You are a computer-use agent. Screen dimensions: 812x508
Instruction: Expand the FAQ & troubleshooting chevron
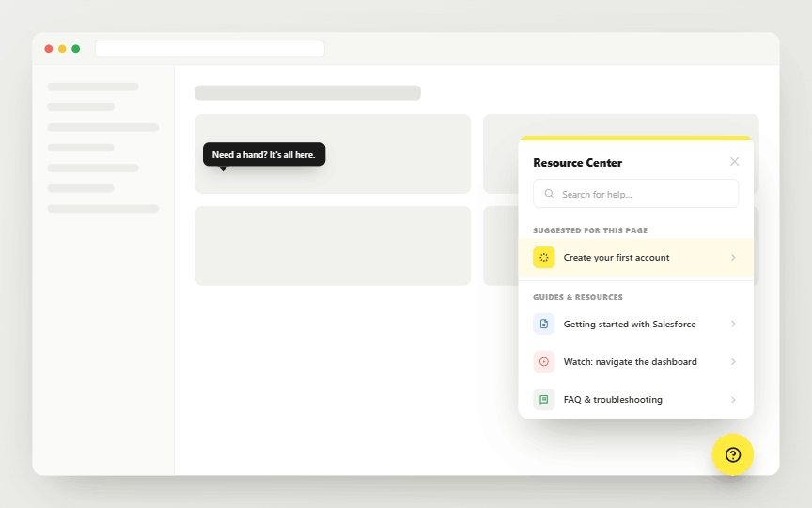click(x=733, y=400)
